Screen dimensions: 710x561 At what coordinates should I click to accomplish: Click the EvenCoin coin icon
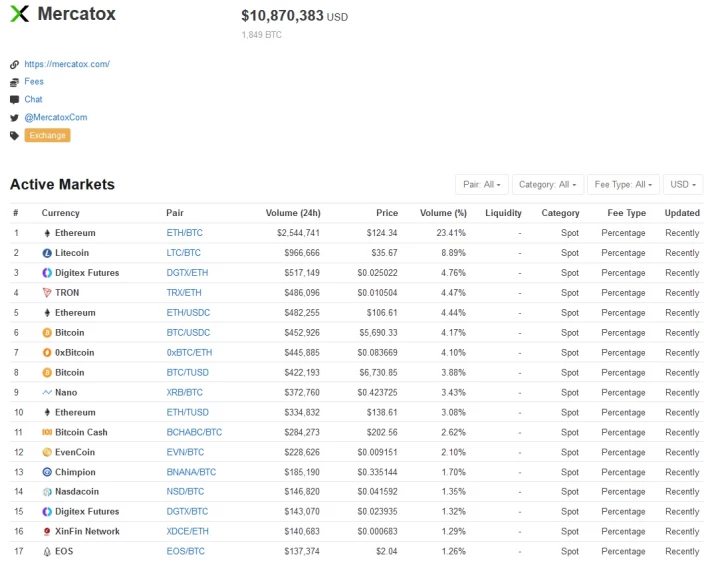click(47, 452)
